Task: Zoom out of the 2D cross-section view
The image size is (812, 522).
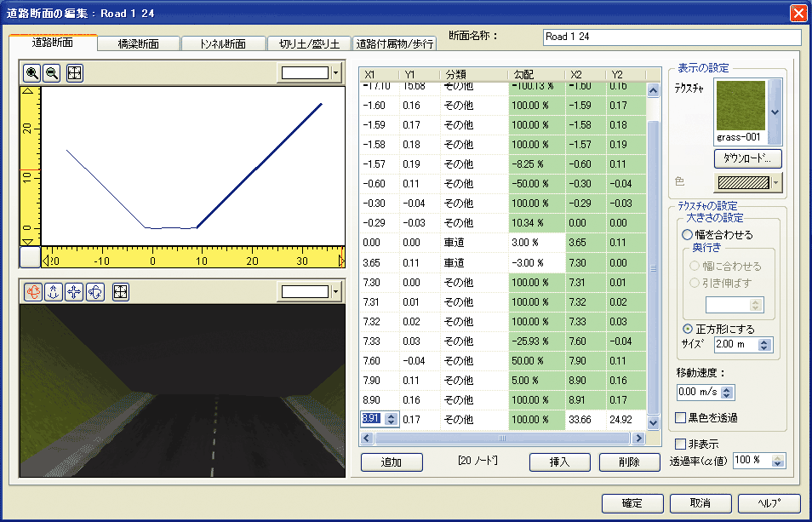Action: pos(51,73)
